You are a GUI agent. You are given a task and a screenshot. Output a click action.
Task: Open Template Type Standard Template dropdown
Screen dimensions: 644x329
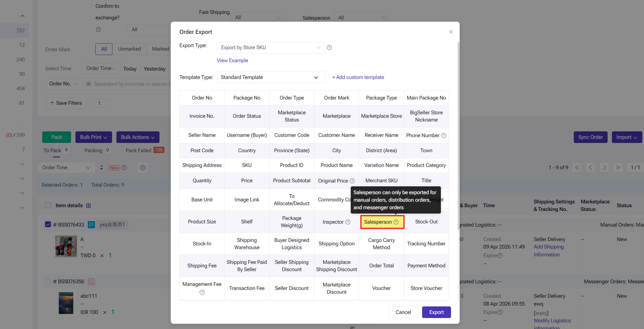[271, 77]
